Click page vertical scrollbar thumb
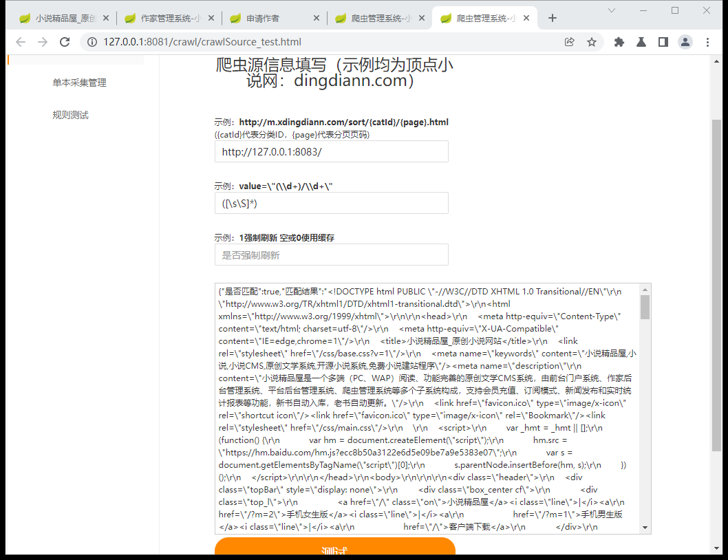Screen dimensions: 728x560 point(716,285)
